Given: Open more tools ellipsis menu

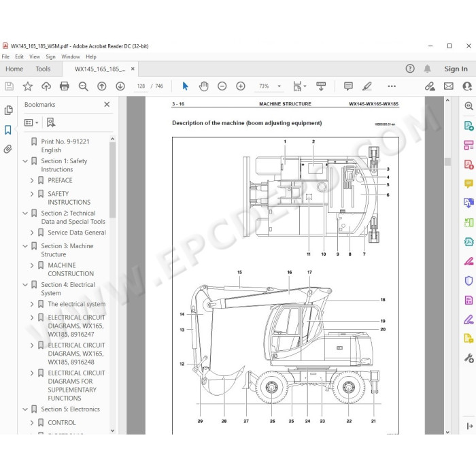Looking at the screenshot, I should (x=392, y=86).
